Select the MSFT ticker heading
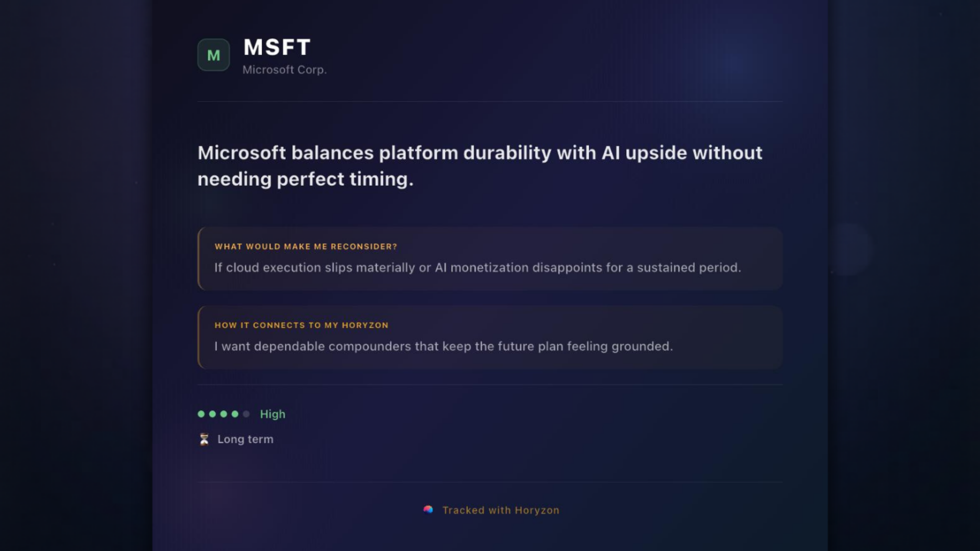The height and width of the screenshot is (551, 980). (277, 47)
